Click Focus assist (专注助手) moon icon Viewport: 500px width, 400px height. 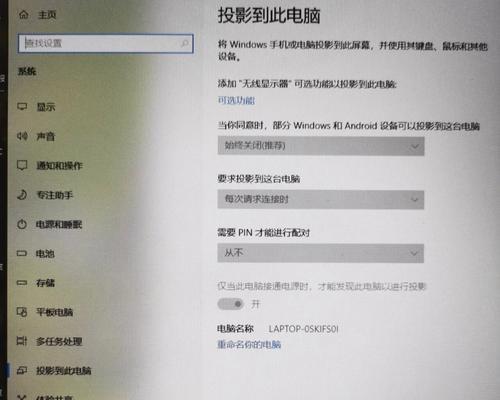[22, 195]
